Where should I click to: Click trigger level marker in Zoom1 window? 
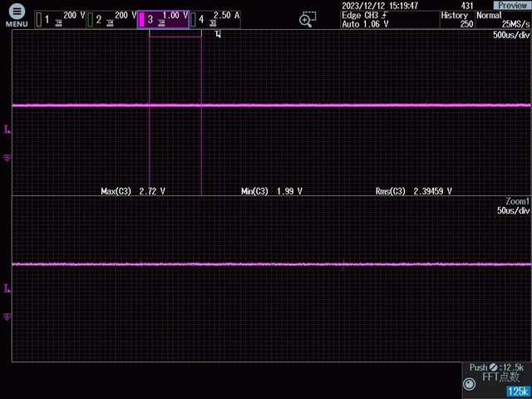pos(7,288)
